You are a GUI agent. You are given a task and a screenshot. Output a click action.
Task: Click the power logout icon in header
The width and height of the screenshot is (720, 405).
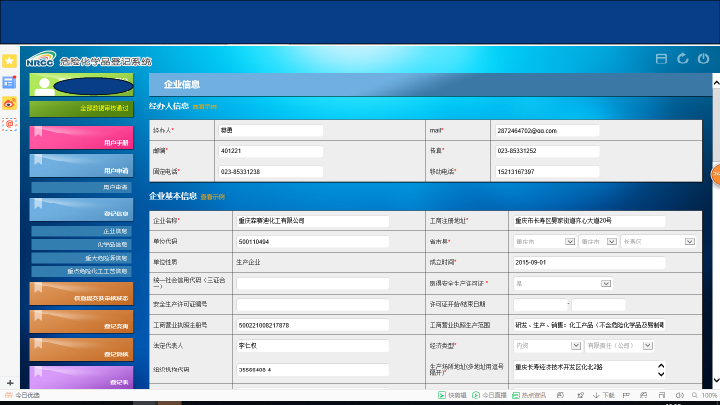point(704,59)
